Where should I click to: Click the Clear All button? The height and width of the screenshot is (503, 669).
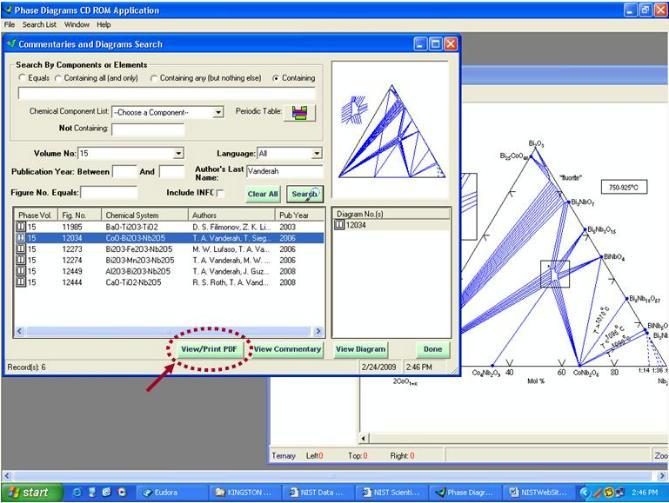(263, 194)
